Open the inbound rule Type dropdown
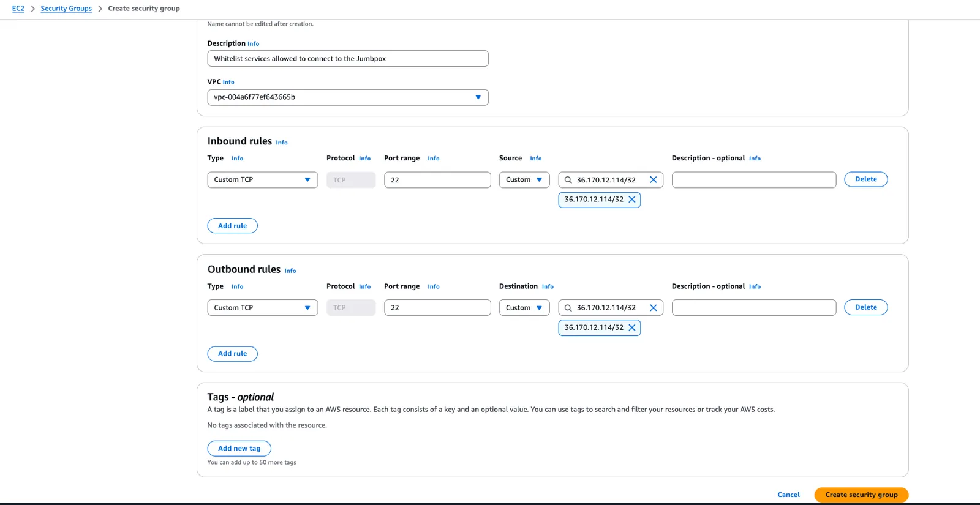The image size is (980, 505). click(263, 180)
